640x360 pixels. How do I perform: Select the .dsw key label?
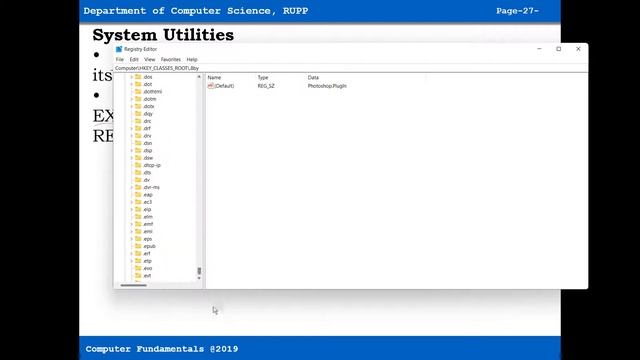(148, 158)
